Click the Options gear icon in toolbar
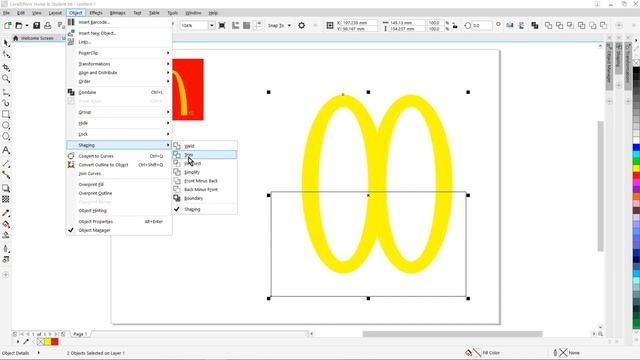This screenshot has width=640, height=360. [x=302, y=25]
